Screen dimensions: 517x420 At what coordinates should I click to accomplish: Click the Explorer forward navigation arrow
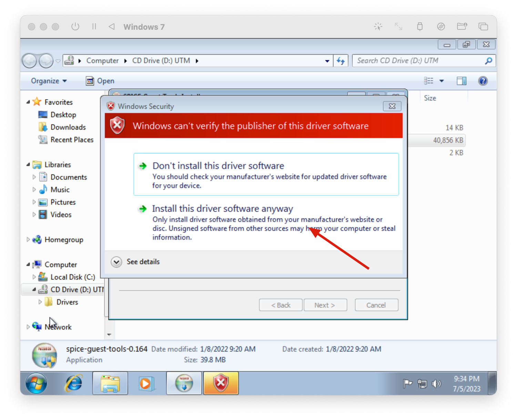46,61
